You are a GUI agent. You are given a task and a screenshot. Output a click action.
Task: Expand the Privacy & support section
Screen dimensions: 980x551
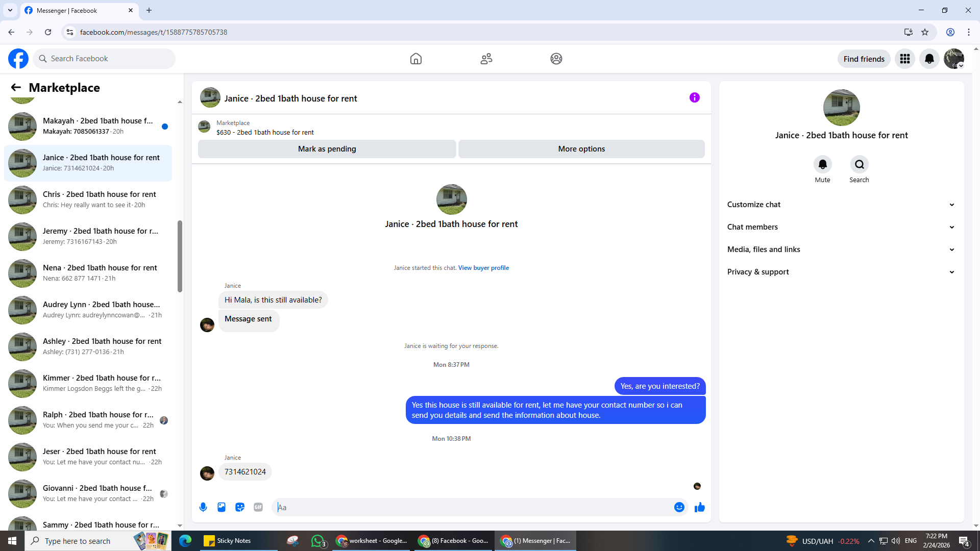coord(841,272)
